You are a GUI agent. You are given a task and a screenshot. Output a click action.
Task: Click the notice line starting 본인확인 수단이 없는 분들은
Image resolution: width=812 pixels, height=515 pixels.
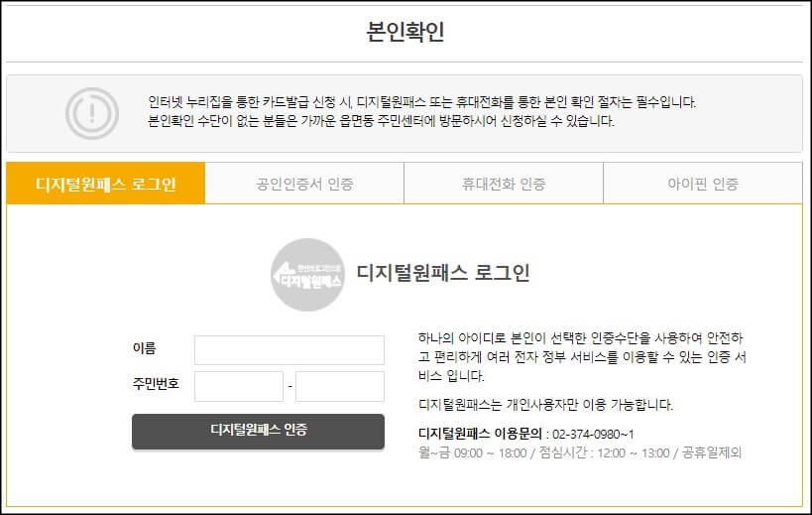click(x=381, y=121)
